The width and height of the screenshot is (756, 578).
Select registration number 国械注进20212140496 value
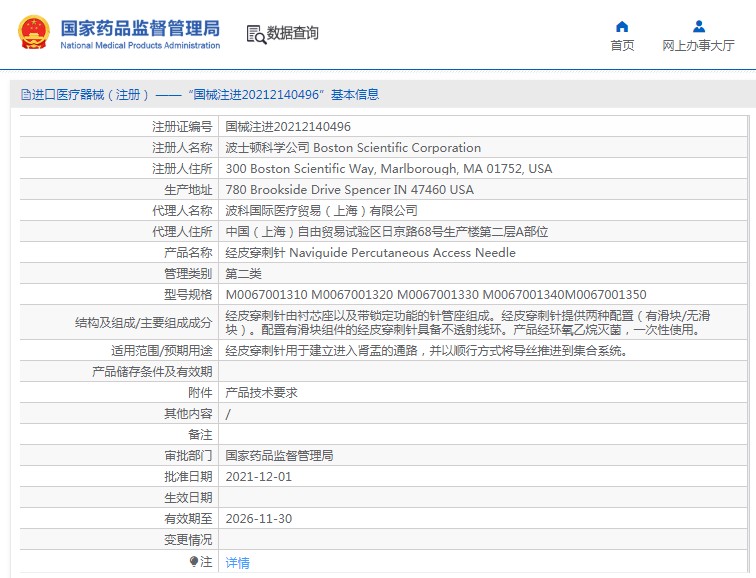[288, 127]
